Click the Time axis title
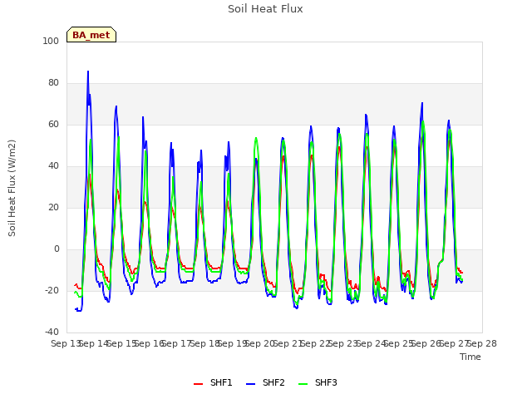 pos(470,357)
